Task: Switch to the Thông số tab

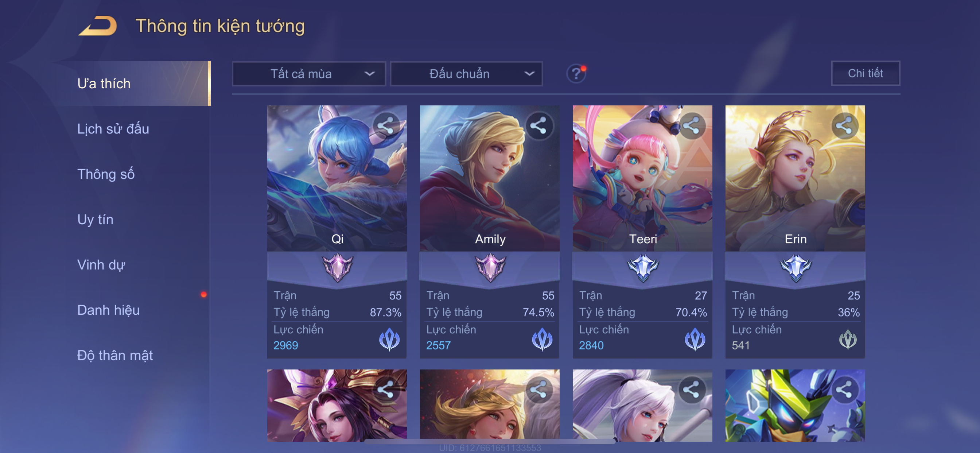Action: (x=106, y=174)
